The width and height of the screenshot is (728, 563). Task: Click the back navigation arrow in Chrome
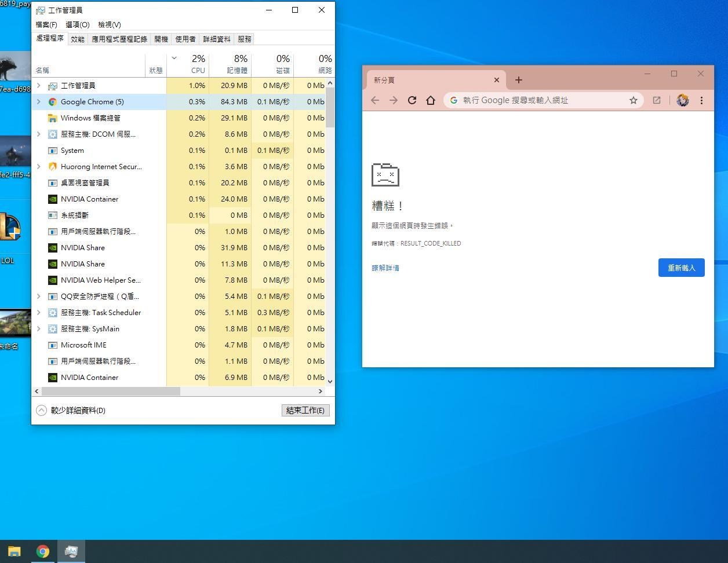point(375,100)
